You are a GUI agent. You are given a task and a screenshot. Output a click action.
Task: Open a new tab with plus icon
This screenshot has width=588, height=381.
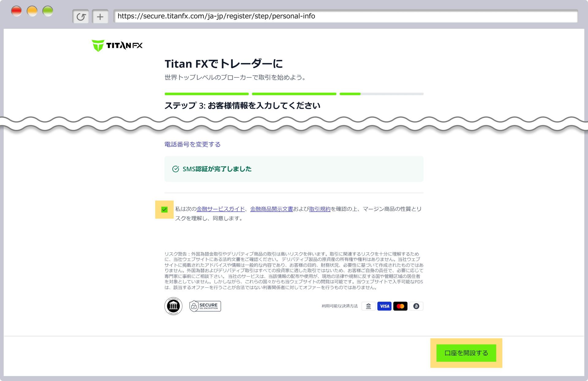pos(100,17)
